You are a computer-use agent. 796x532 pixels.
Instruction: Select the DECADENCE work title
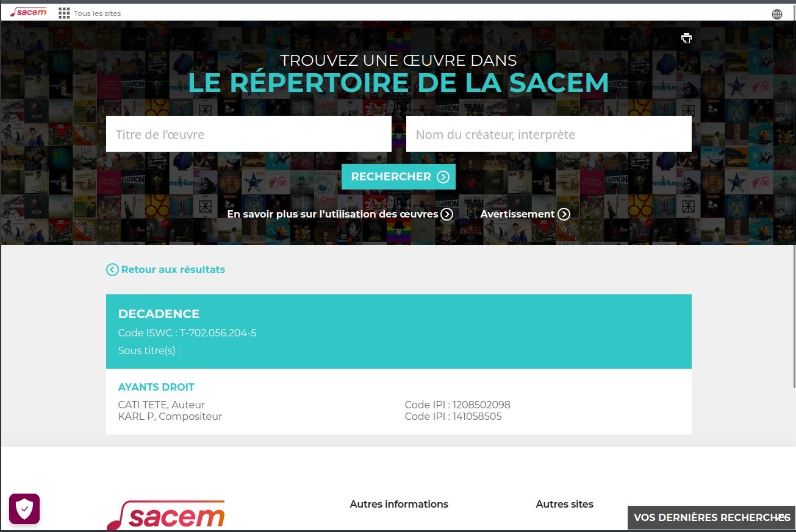(x=159, y=314)
